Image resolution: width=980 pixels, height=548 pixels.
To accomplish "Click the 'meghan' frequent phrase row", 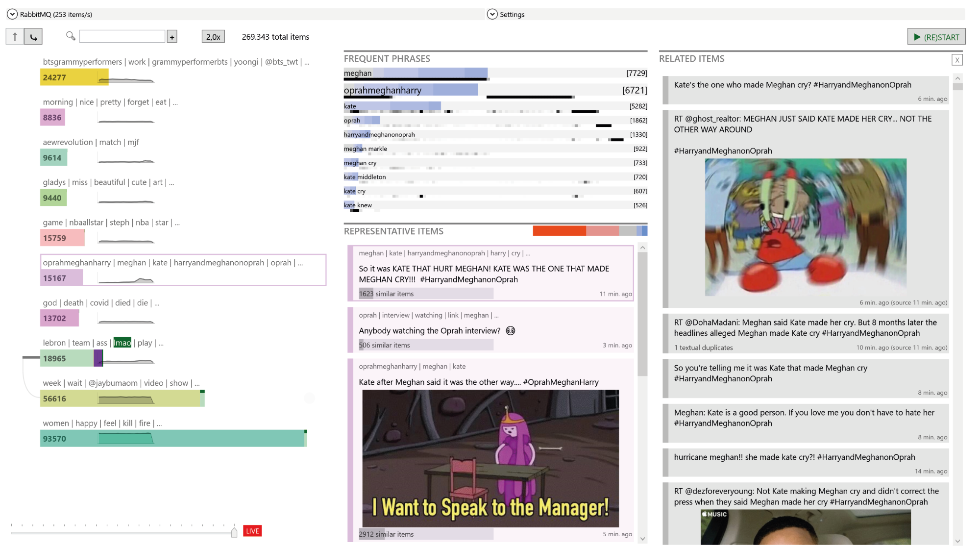I will tap(495, 74).
